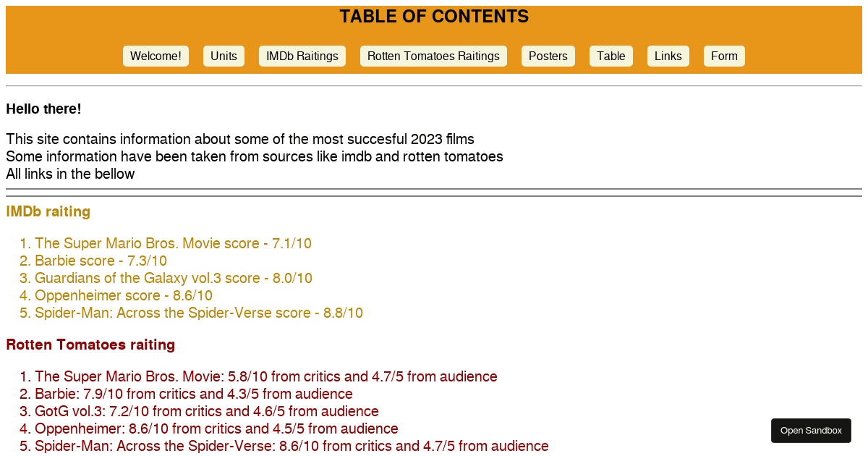This screenshot has width=868, height=456.
Task: Select the sentence mentioning imdb and rotten tomatoes
Action: (x=255, y=156)
